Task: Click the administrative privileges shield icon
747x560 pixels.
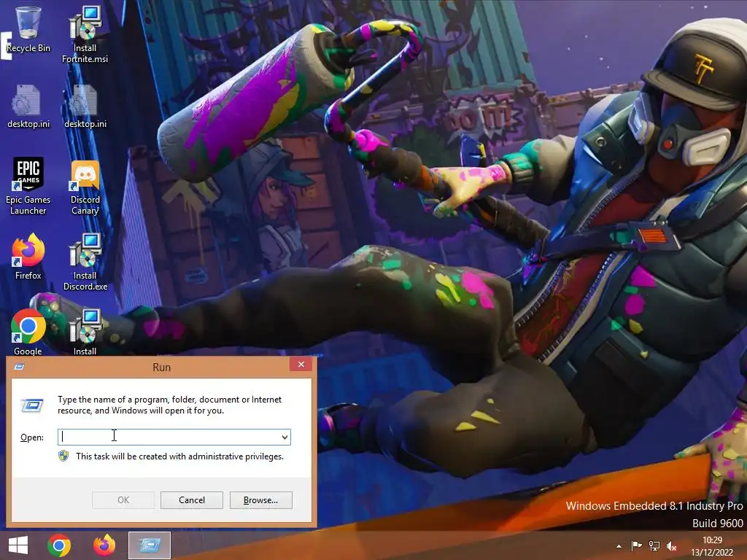Action: click(63, 456)
